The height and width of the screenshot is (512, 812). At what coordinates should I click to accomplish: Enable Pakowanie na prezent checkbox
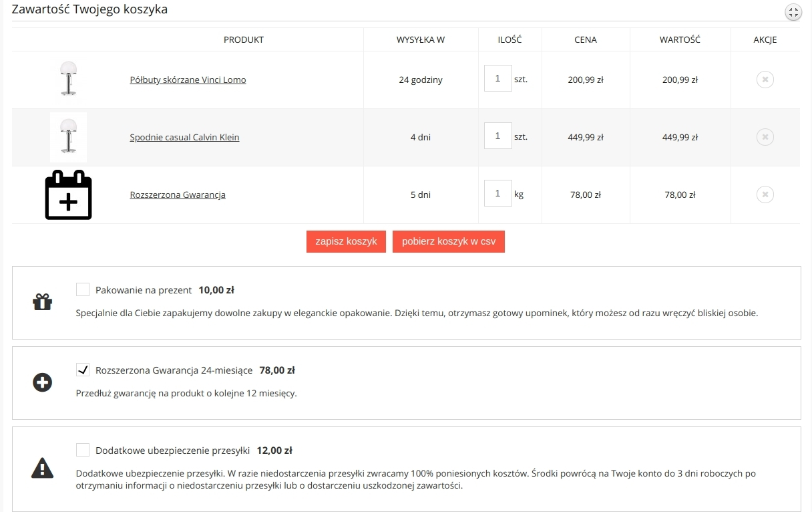(x=83, y=289)
